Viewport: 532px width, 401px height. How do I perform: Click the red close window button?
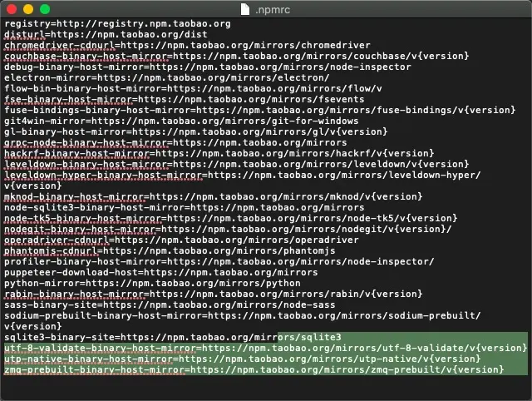click(12, 9)
